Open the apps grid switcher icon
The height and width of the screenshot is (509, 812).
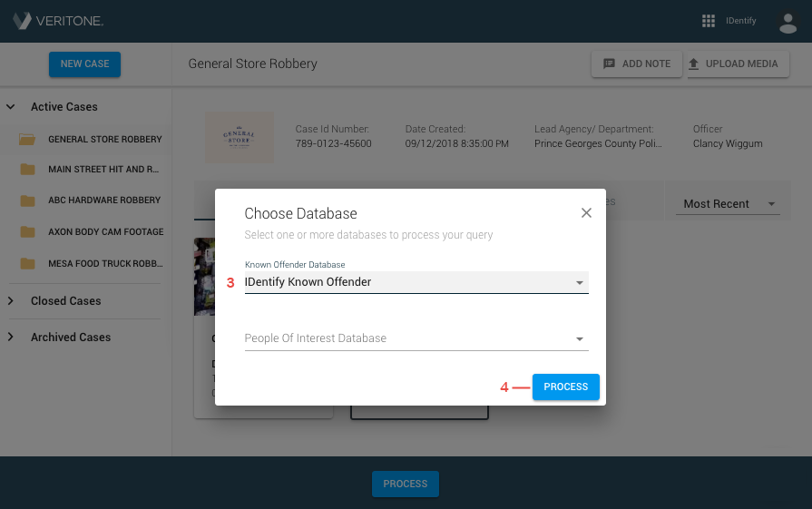coord(708,21)
